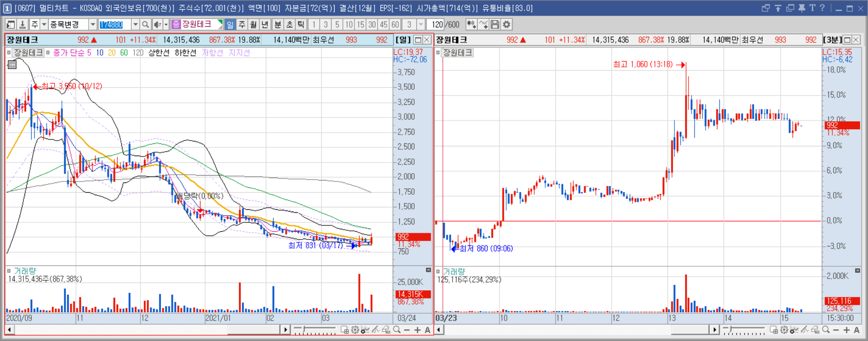Open the dropdown arrow beside the speaker icon
This screenshot has width=868, height=341.
tap(166, 24)
